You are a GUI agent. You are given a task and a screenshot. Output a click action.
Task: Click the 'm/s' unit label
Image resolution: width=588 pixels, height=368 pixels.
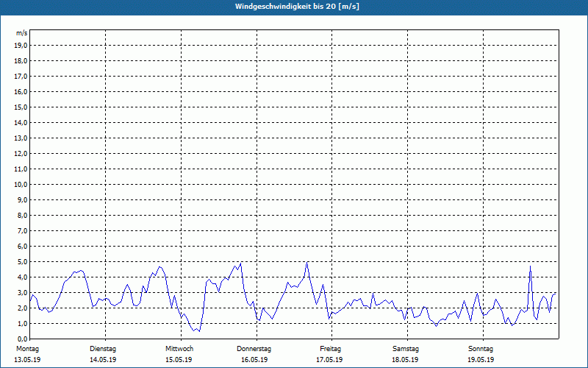click(x=22, y=33)
